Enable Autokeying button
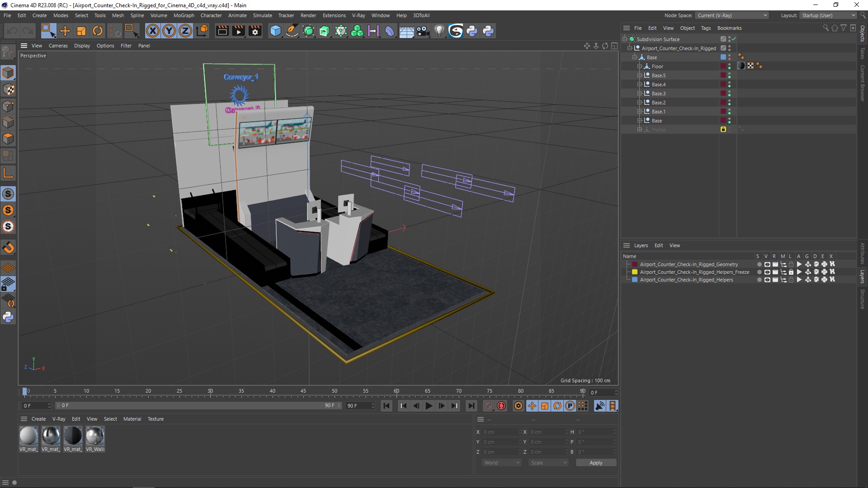The height and width of the screenshot is (488, 868). (501, 406)
